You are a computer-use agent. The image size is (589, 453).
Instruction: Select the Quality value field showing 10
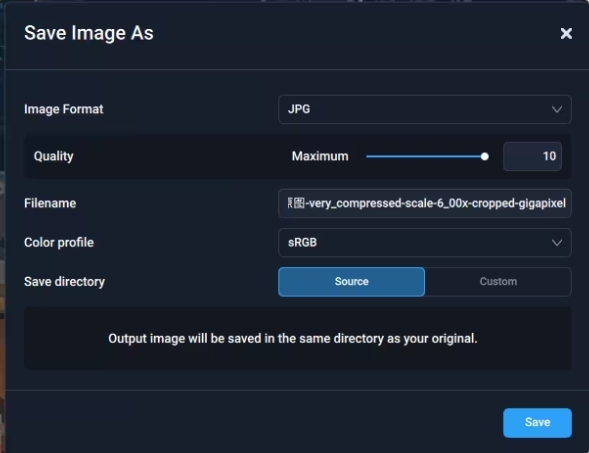[x=532, y=156]
